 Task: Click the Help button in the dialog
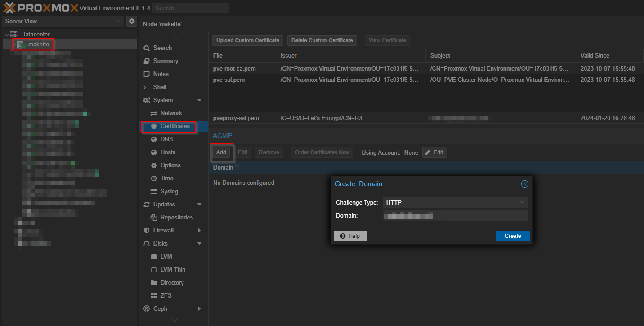350,236
